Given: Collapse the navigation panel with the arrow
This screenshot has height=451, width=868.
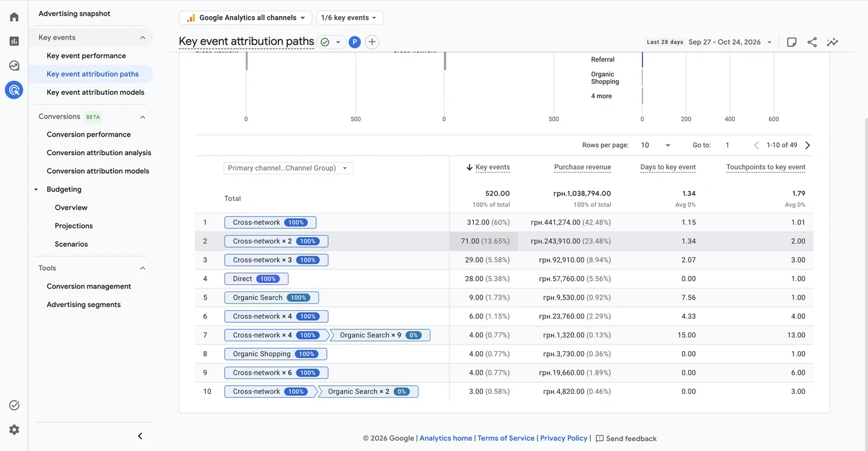Looking at the screenshot, I should coord(140,436).
